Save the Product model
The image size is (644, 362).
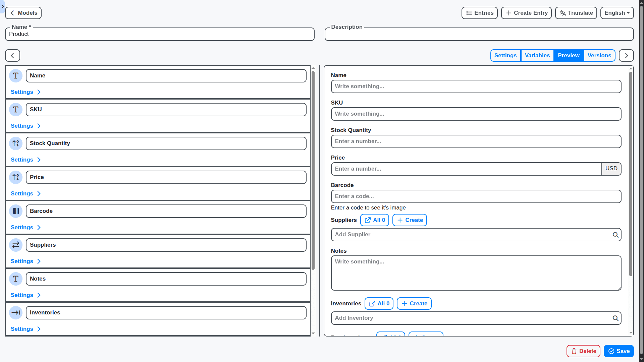(619, 351)
